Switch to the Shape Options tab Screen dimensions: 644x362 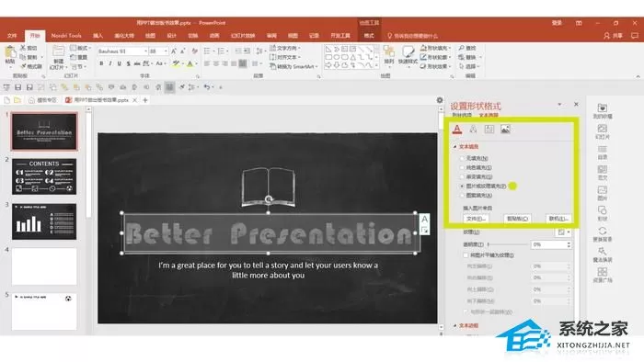(462, 115)
